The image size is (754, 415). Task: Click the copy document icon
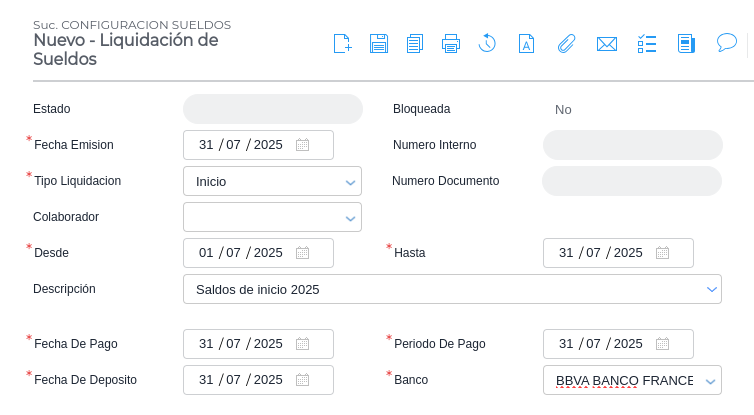point(415,43)
